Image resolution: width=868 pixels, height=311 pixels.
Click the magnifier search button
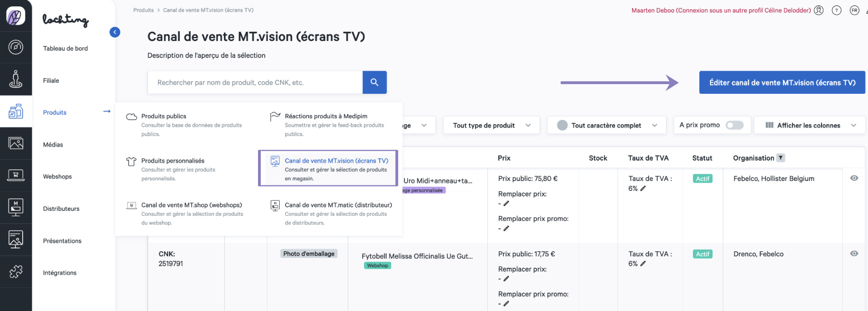click(375, 82)
